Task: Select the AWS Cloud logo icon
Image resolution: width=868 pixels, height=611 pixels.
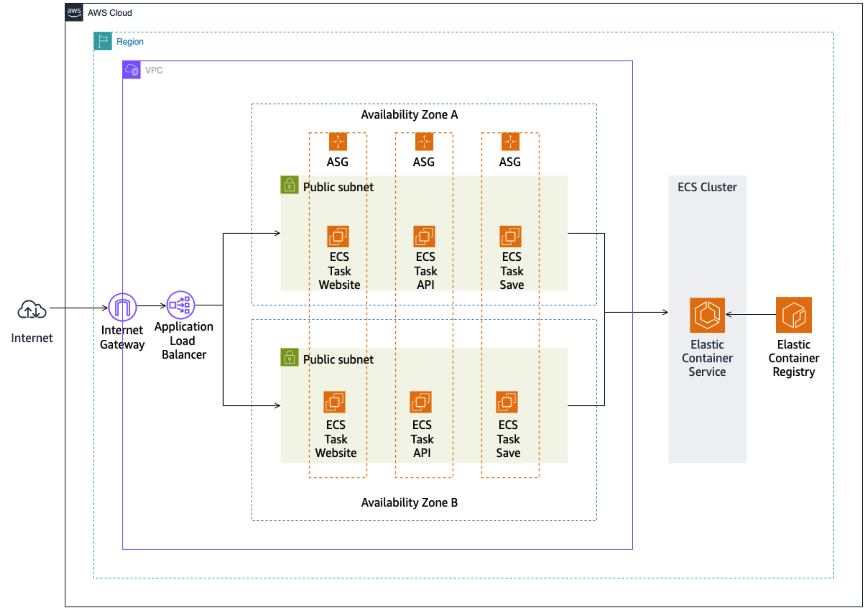Action: [74, 12]
